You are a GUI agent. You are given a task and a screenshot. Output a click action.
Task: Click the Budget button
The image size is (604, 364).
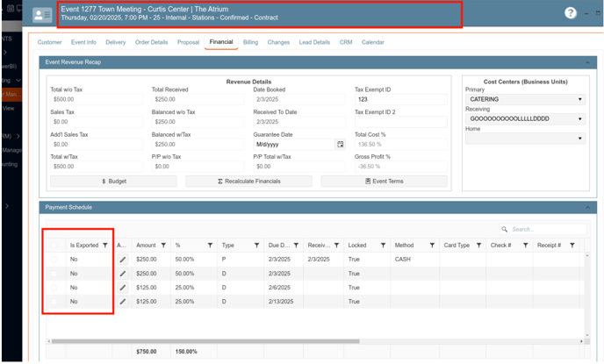coord(114,181)
